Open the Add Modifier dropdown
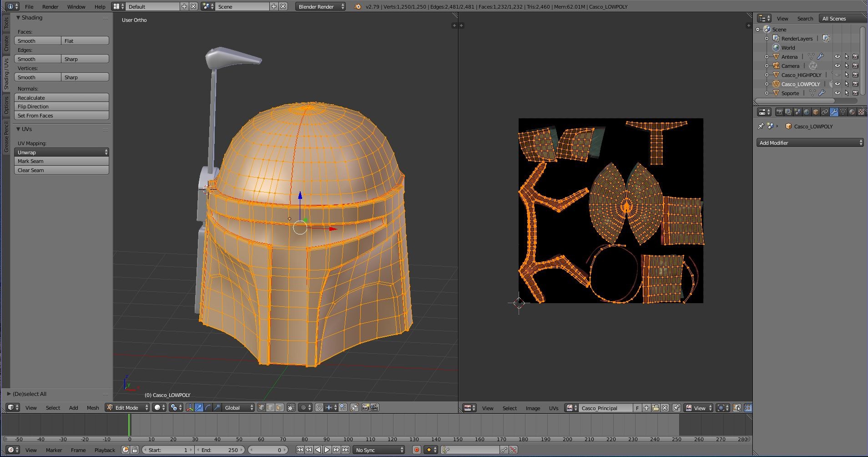Screen dimensions: 868x457 click(x=810, y=142)
